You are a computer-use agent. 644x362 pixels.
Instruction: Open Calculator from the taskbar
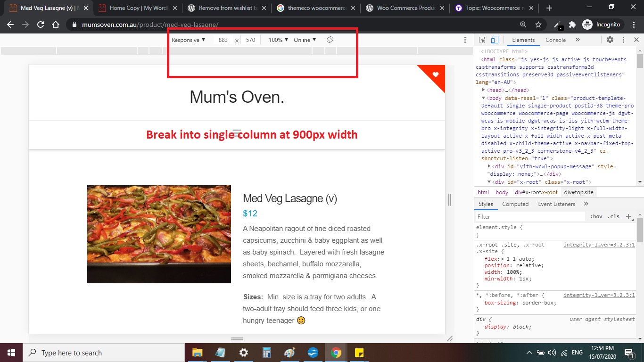click(267, 353)
